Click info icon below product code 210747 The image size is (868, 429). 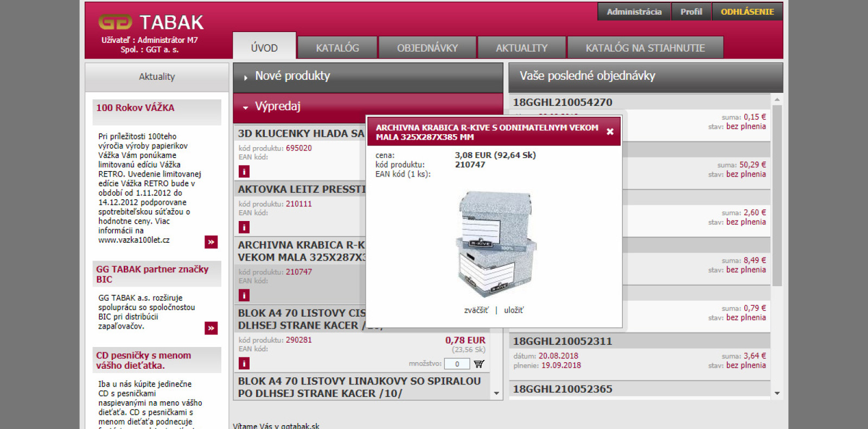pyautogui.click(x=244, y=295)
